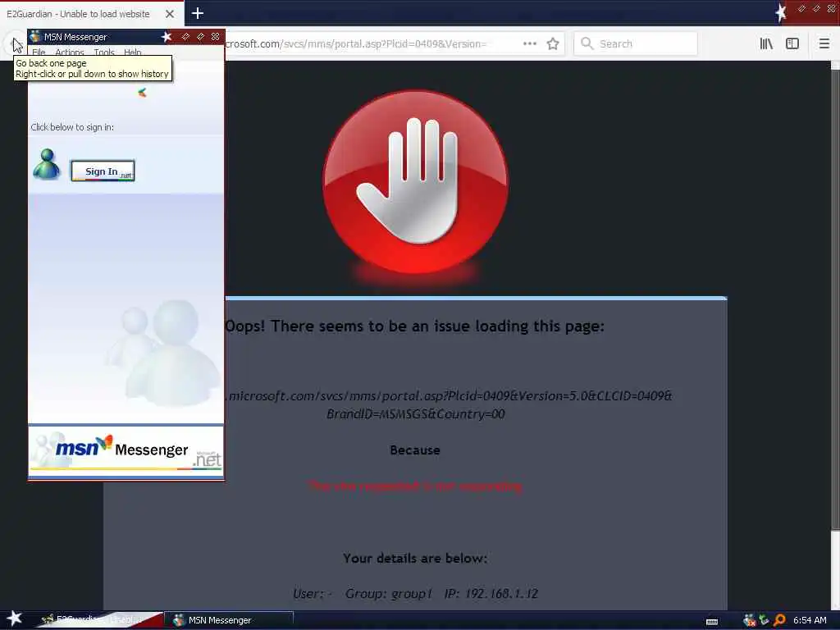Maximize the browser window
The image size is (840, 630).
pyautogui.click(x=816, y=8)
